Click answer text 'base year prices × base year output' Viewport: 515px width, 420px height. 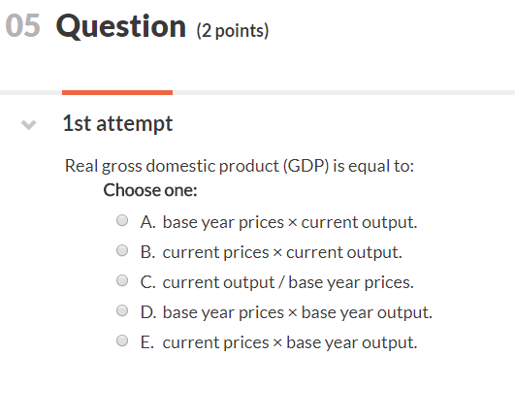pyautogui.click(x=297, y=313)
